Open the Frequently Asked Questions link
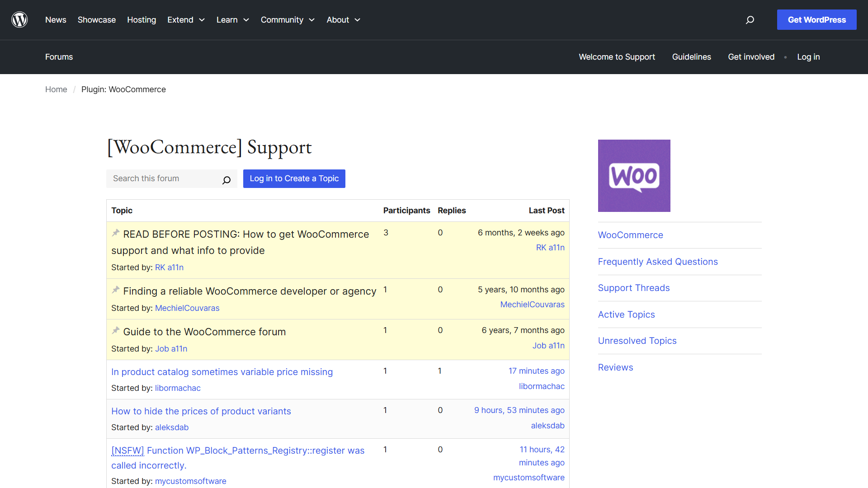 tap(658, 262)
